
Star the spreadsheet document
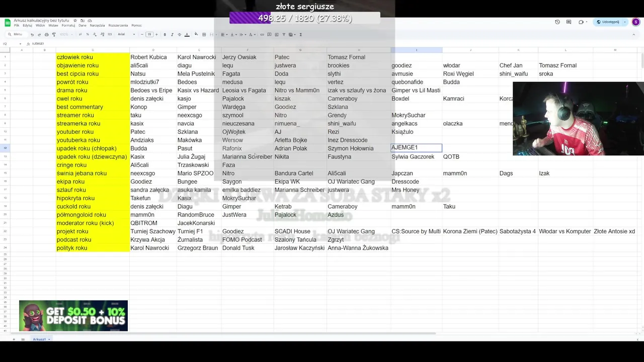tap(75, 21)
